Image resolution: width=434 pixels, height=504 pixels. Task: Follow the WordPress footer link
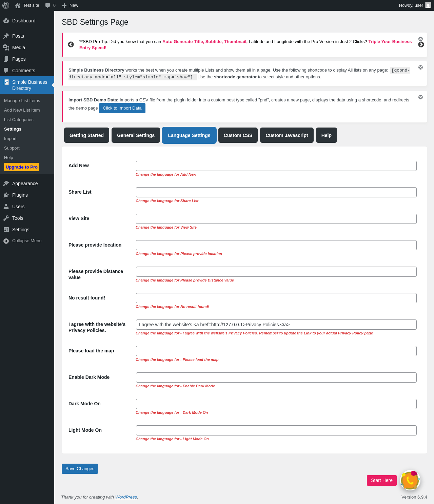click(126, 497)
